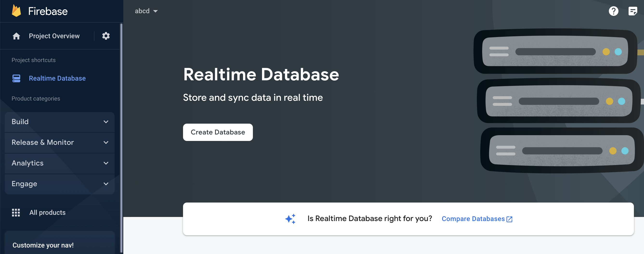644x254 pixels.
Task: Click the Engage chevron arrow
Action: pyautogui.click(x=106, y=184)
